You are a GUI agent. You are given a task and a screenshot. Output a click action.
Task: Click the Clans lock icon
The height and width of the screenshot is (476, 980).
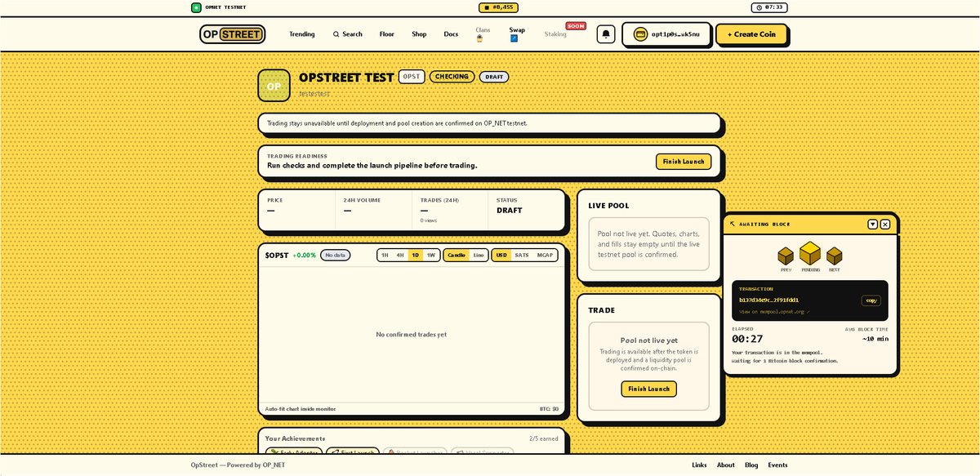(479, 38)
